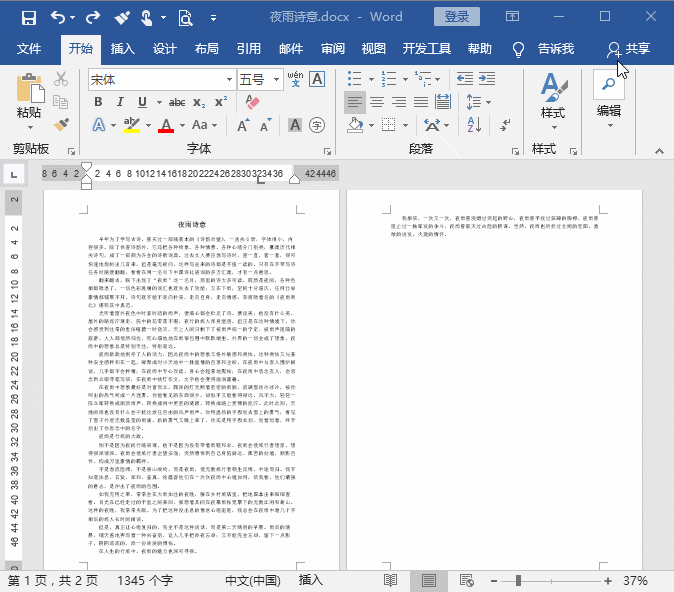Redo the last action
Screen dimensions: 674x592
click(x=92, y=18)
